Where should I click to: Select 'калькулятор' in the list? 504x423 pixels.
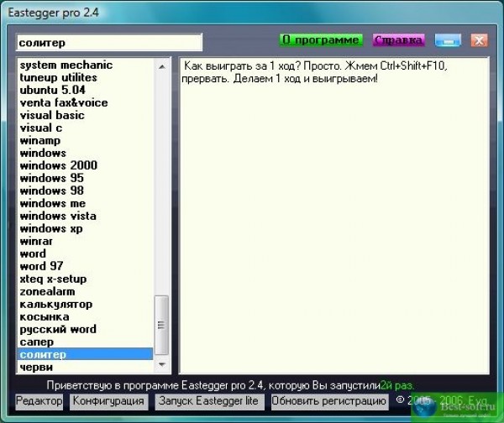point(56,305)
